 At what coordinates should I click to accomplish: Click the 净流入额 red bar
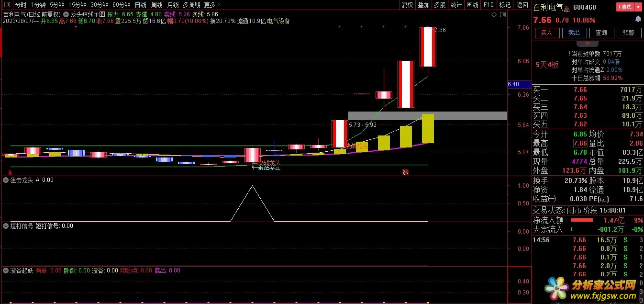coord(582,220)
